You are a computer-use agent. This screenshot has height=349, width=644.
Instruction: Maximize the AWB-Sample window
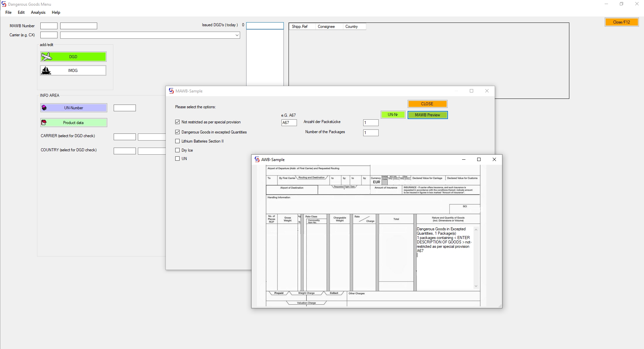[479, 159]
